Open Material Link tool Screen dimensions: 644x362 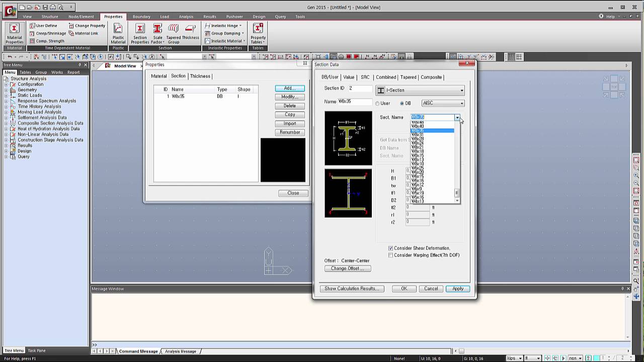(83, 33)
